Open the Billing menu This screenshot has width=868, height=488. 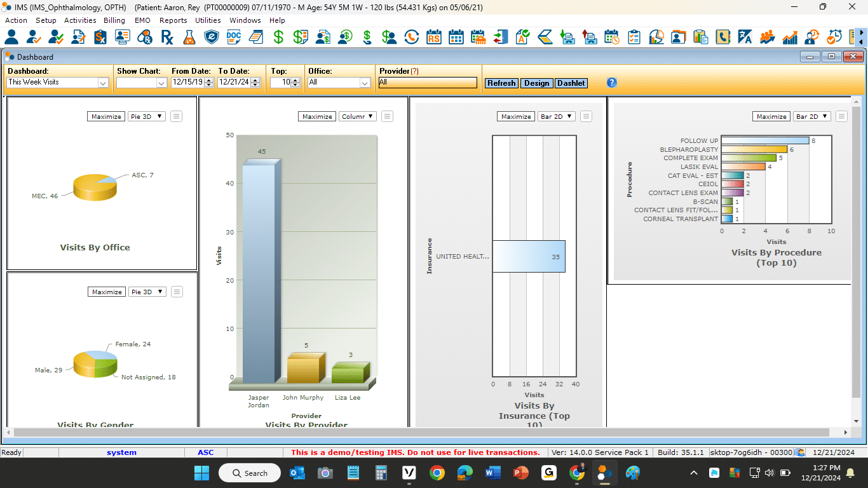[114, 20]
